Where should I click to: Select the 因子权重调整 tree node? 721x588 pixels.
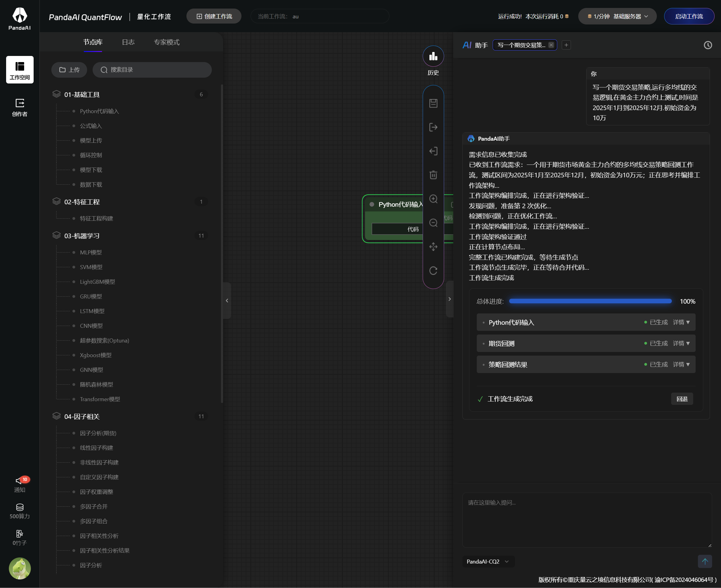[97, 492]
